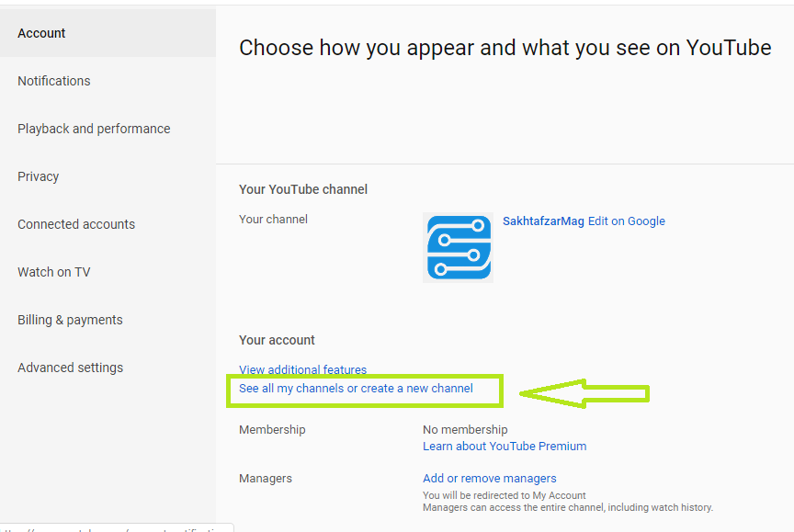The height and width of the screenshot is (532, 794).
Task: Select Watch on TV option
Action: tap(54, 272)
